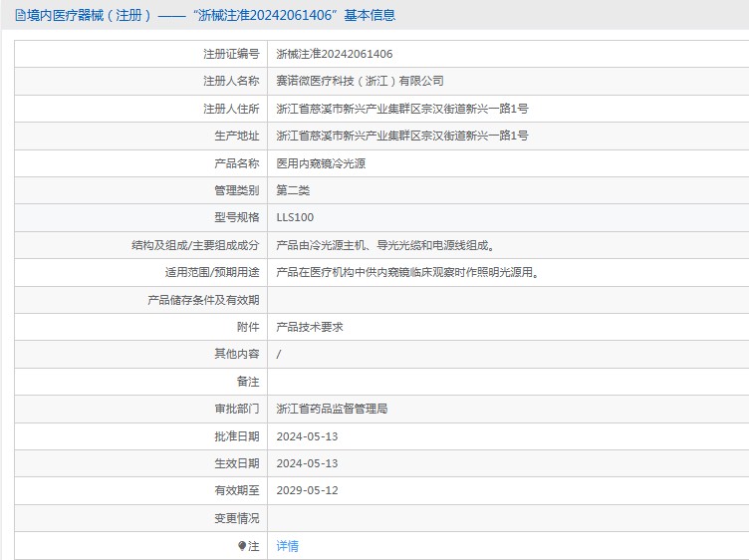The image size is (749, 560).
Task: Open the 详情 link
Action: coord(288,546)
